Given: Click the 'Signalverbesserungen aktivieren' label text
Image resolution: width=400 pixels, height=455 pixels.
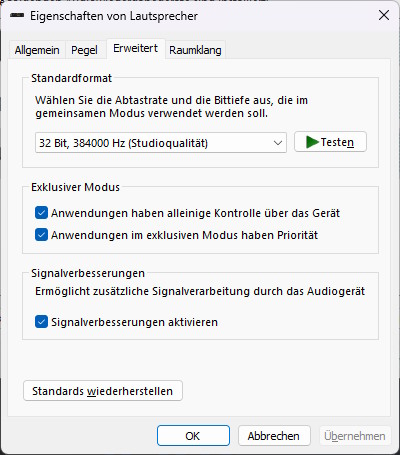Looking at the screenshot, I should click(134, 322).
